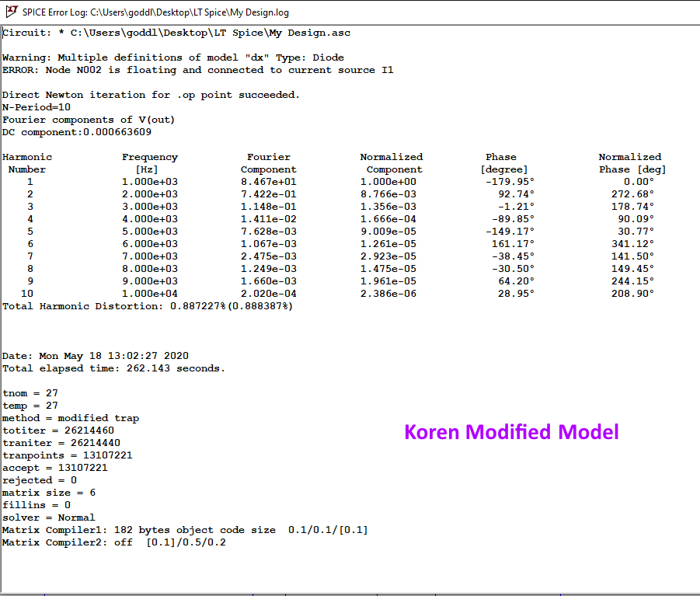
Task: Click Fourier component 1.148e-01
Action: (x=269, y=207)
